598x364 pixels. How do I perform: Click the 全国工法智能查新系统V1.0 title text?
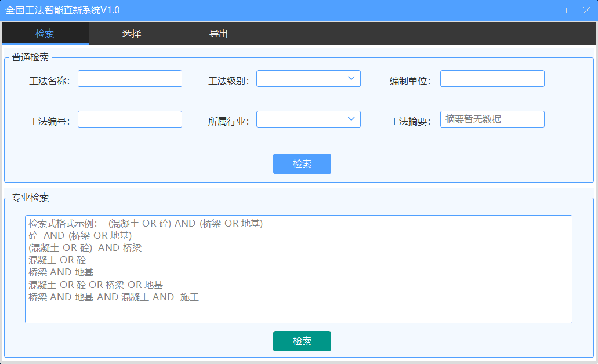(x=63, y=10)
